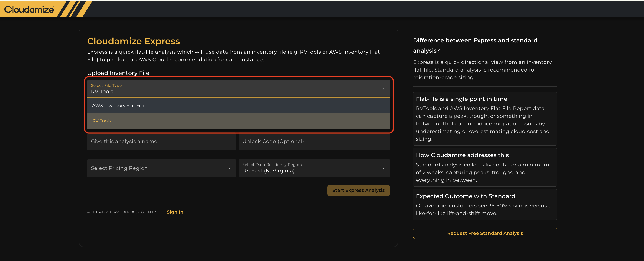Click the 'How Cloudamize addresses this' heading
This screenshot has width=644, height=261.
[x=462, y=155]
